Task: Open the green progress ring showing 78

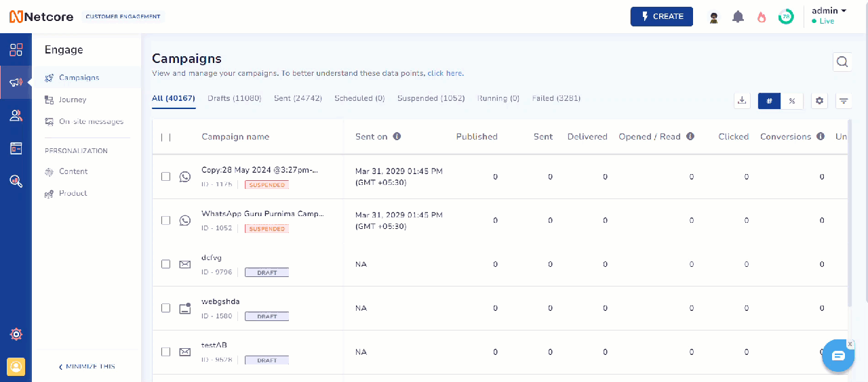Action: click(x=786, y=17)
